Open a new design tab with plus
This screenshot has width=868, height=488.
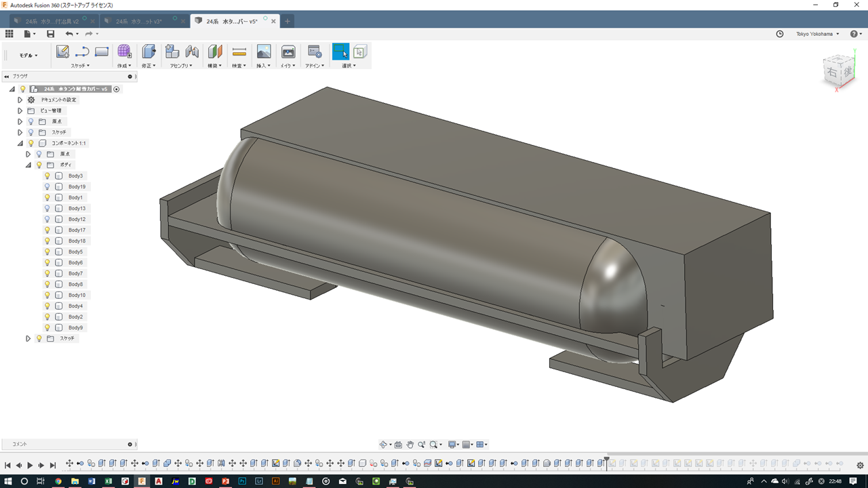tap(288, 21)
